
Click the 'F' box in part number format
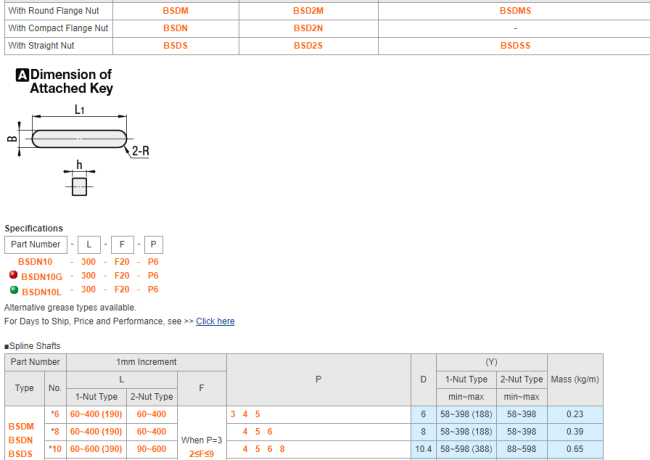[123, 245]
